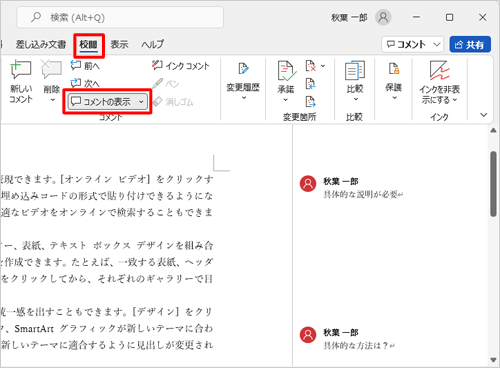500x368 pixels.
Task: Click the scroll up arrow of document
Action: point(493,131)
